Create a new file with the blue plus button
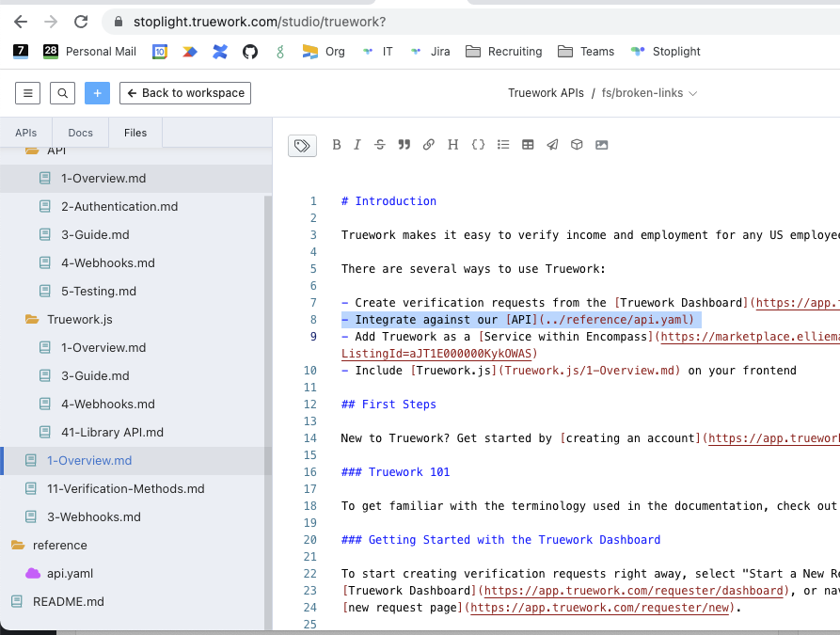840x635 pixels. click(97, 93)
